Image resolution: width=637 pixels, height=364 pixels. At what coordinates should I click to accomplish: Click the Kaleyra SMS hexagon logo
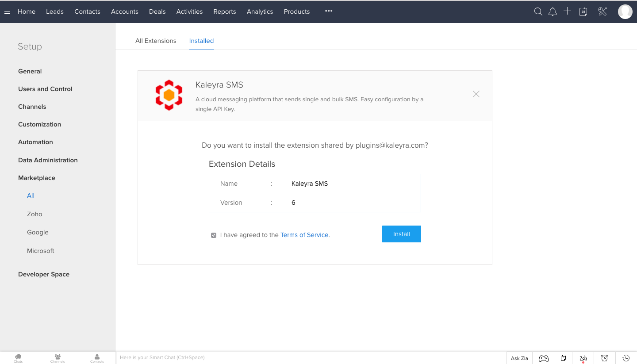point(169,95)
